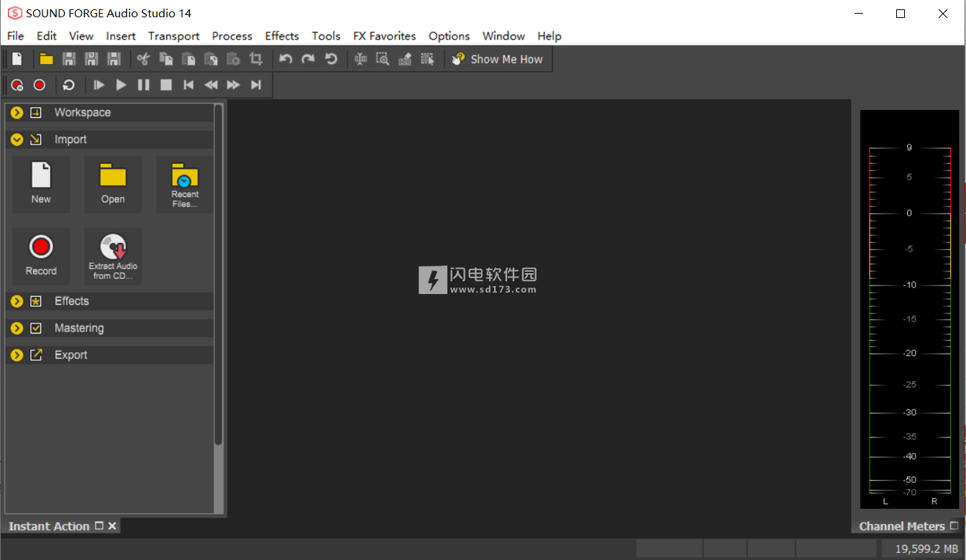Expand the Mastering section chevron
This screenshot has width=966, height=560.
(x=17, y=328)
